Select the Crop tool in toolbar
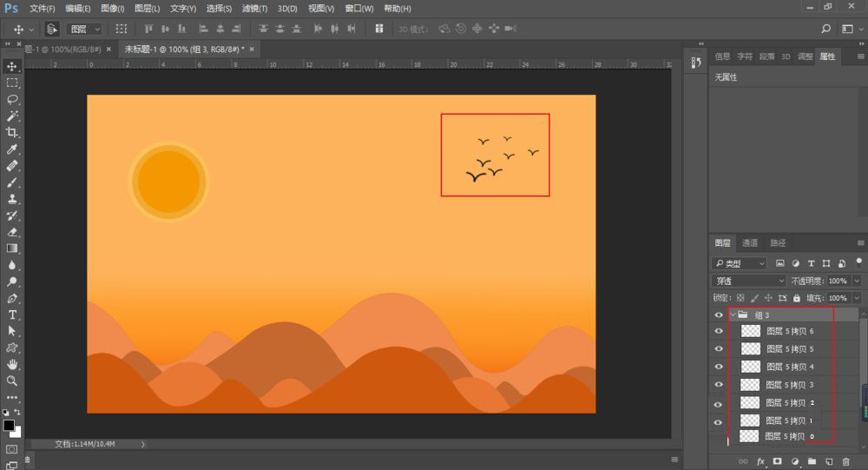The height and width of the screenshot is (470, 868). point(12,132)
